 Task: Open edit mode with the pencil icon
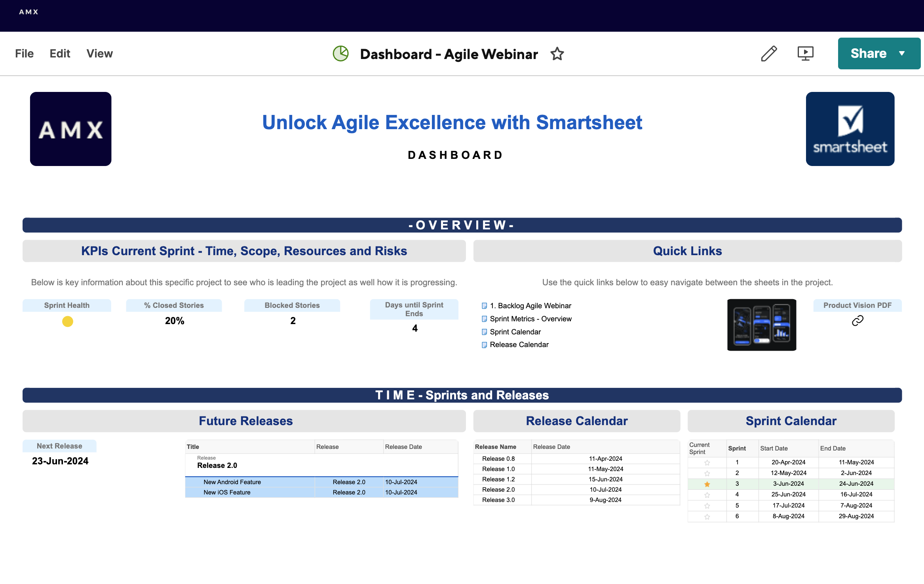point(768,53)
